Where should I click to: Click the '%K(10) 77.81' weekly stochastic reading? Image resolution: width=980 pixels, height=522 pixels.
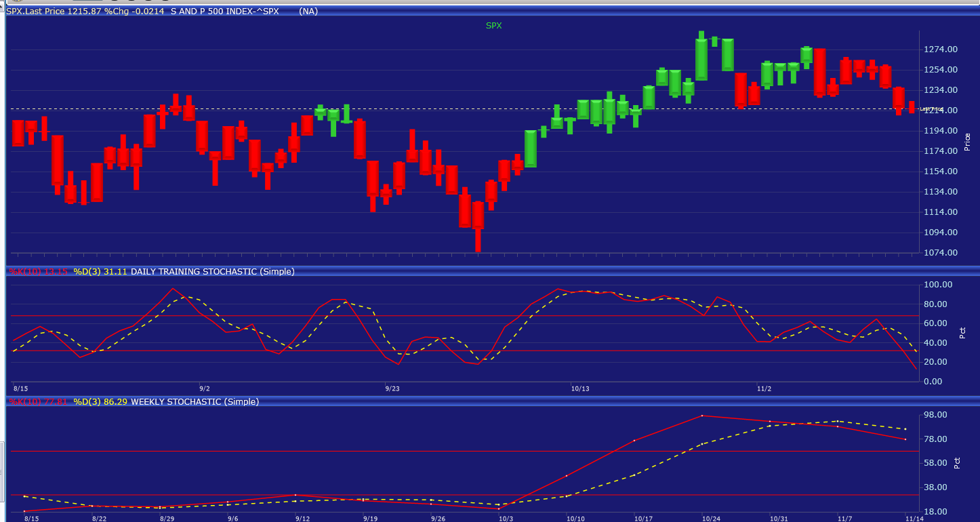click(x=38, y=402)
